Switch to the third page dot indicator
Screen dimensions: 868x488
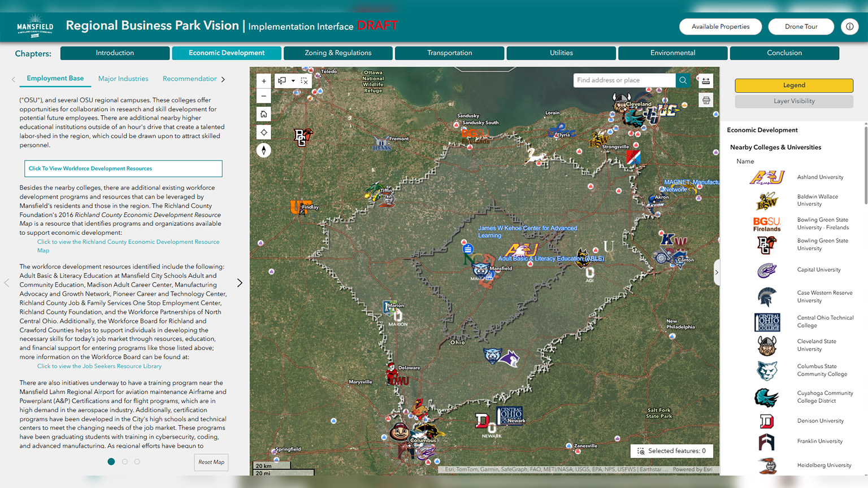[137, 461]
